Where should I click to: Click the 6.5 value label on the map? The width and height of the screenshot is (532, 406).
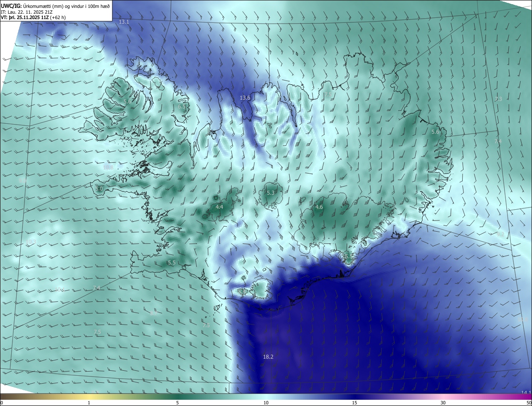182,107
